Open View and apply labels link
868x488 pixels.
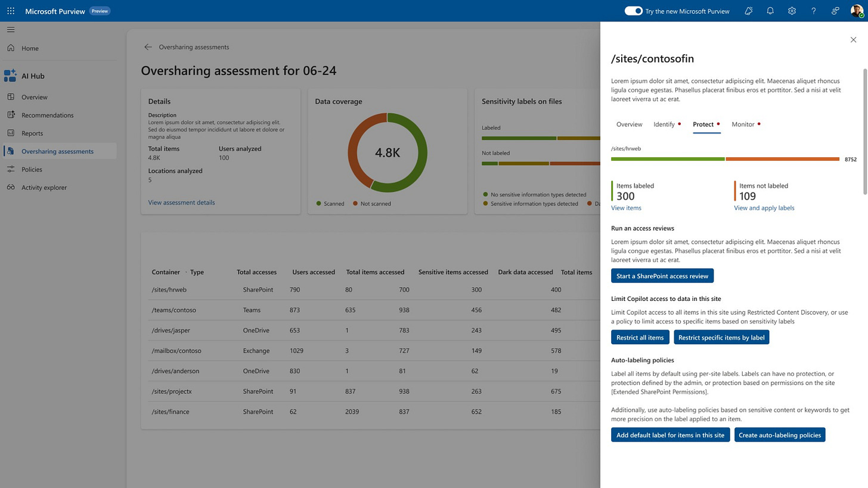pos(764,208)
